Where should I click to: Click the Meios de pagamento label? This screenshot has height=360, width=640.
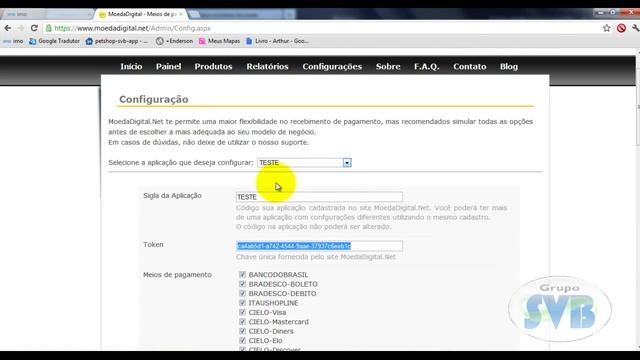(177, 275)
